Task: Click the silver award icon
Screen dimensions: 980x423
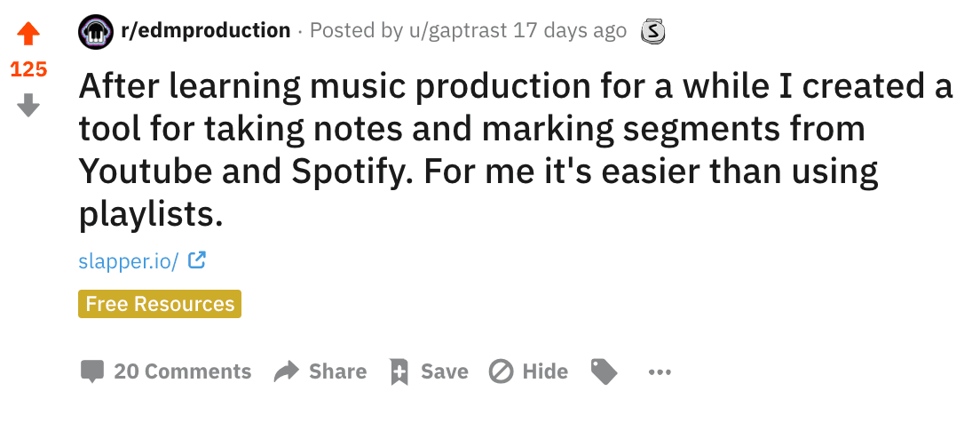Action: 652,31
